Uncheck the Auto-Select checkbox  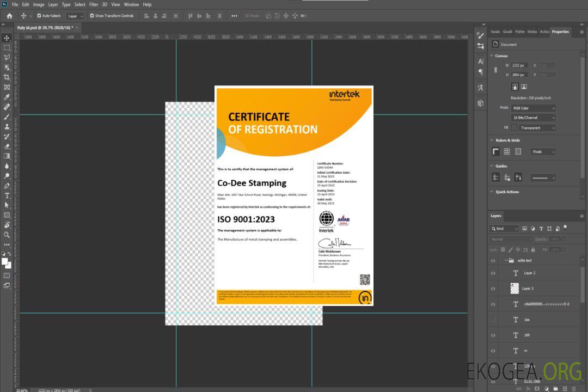coord(39,16)
